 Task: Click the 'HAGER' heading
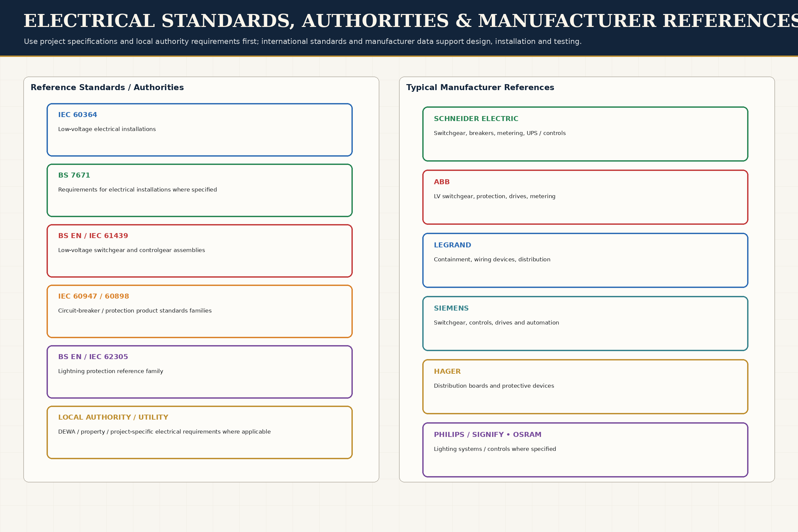447,371
